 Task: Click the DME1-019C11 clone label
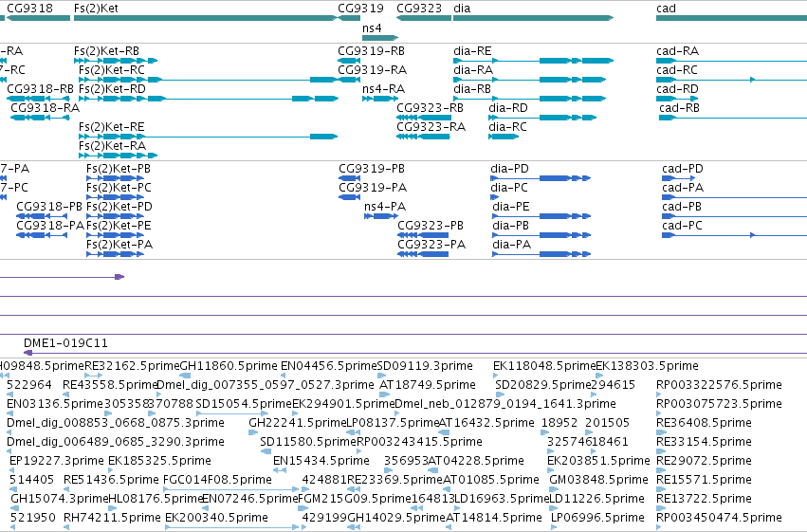click(x=65, y=343)
